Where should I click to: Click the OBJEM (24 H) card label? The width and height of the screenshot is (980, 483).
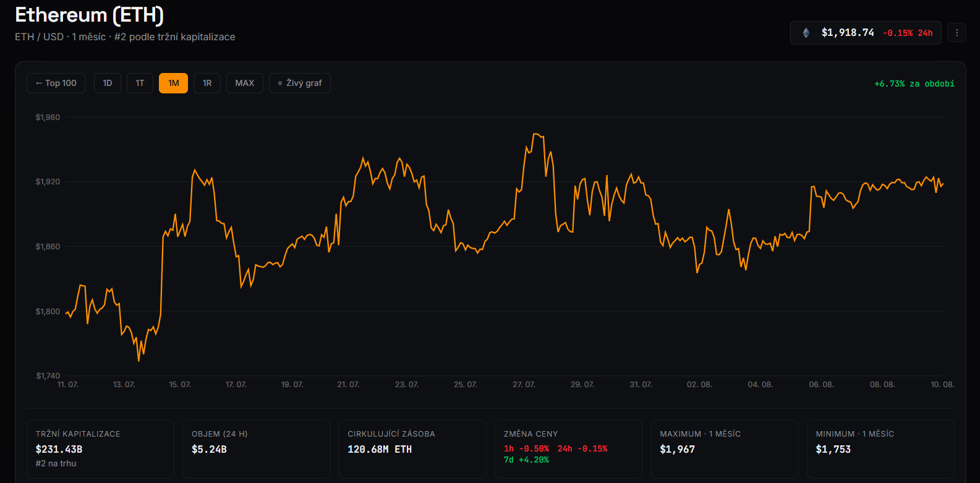(x=219, y=434)
